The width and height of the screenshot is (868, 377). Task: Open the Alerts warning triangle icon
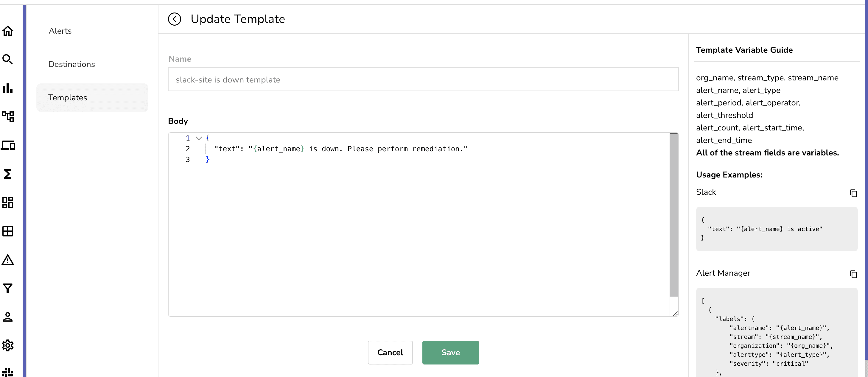tap(8, 260)
